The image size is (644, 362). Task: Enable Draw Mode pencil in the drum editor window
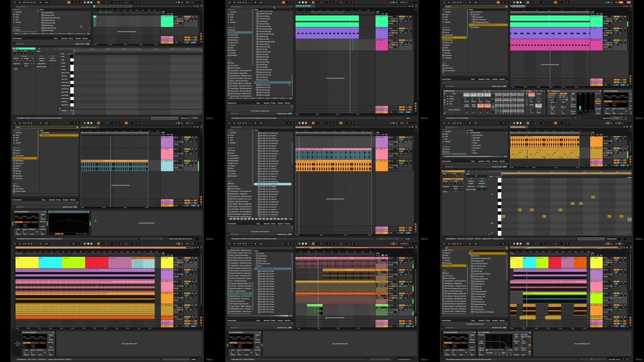click(x=176, y=2)
